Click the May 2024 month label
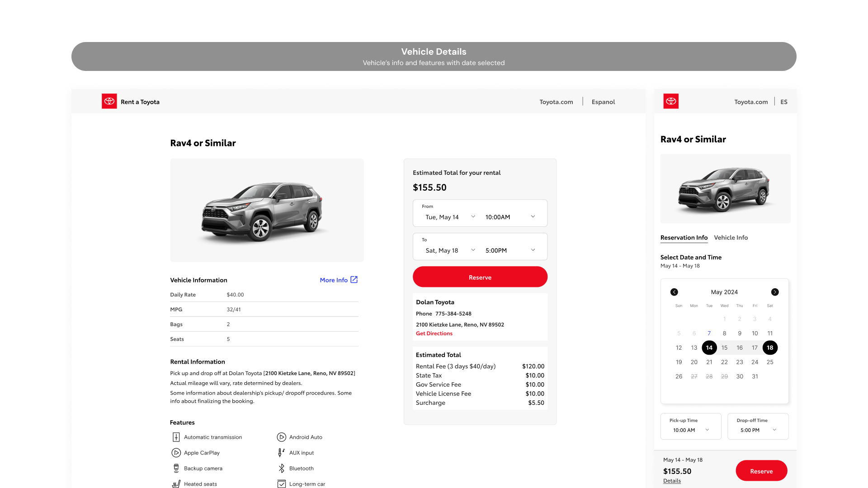 [x=724, y=292]
